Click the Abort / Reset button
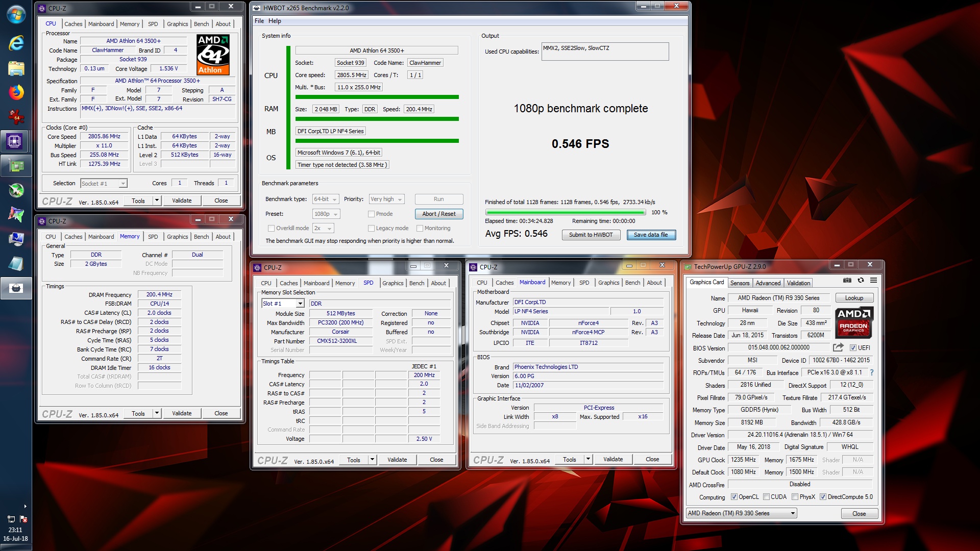This screenshot has height=551, width=980. coord(439,214)
